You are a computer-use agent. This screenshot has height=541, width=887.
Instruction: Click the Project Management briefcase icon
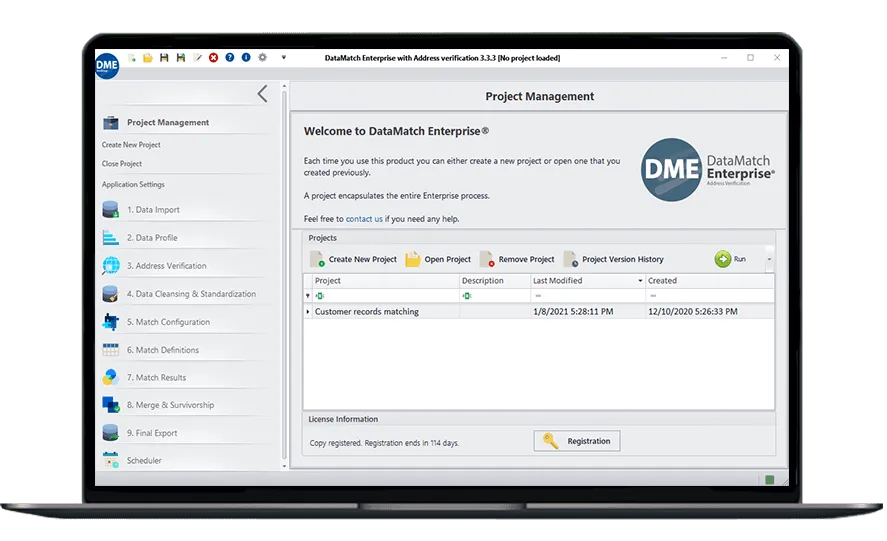pyautogui.click(x=111, y=123)
